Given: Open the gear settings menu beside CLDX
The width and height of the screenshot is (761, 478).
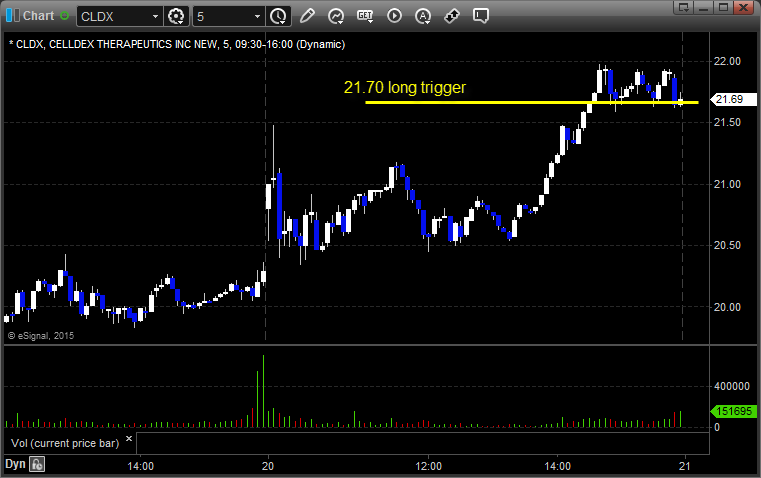Looking at the screenshot, I should 176,16.
